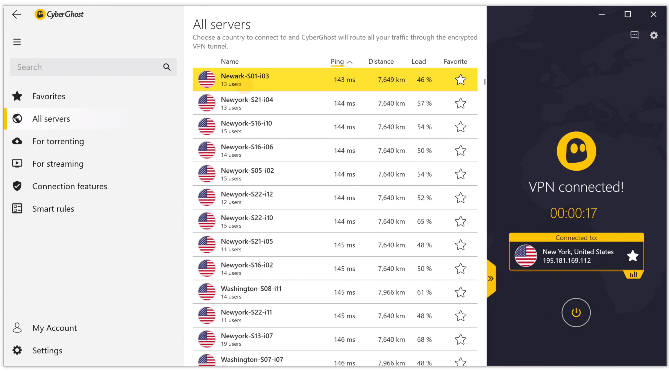Click the server list scrollbar
Viewport: 669px width, 371px height.
point(484,81)
